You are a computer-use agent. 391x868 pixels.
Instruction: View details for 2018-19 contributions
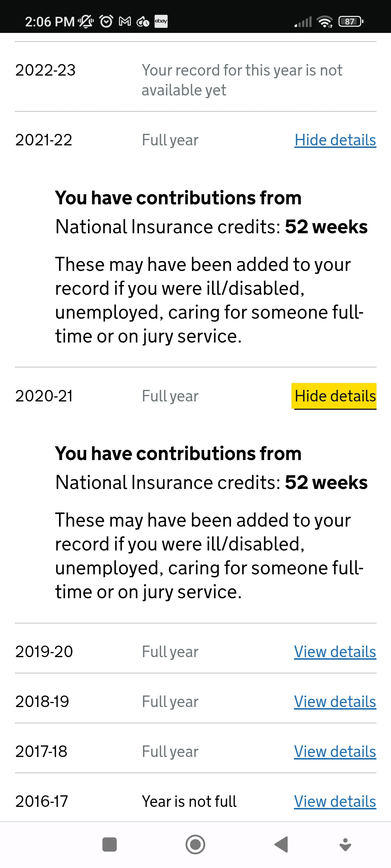tap(335, 702)
